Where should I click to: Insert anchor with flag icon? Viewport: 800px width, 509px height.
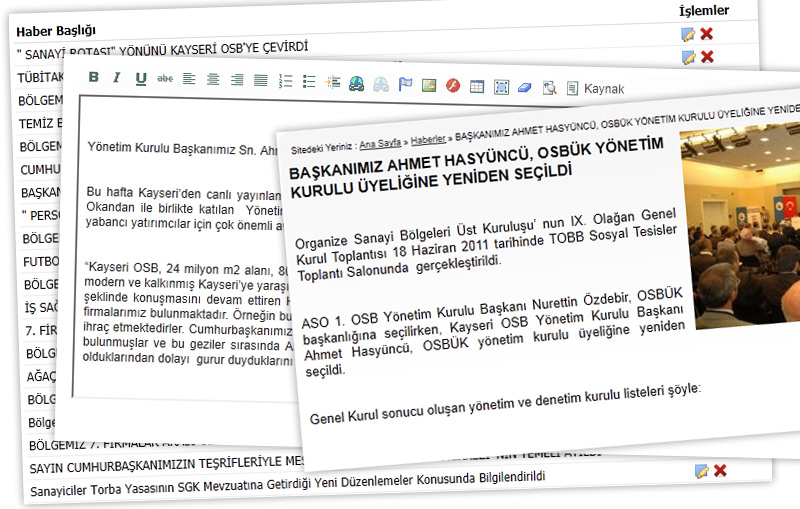click(405, 84)
